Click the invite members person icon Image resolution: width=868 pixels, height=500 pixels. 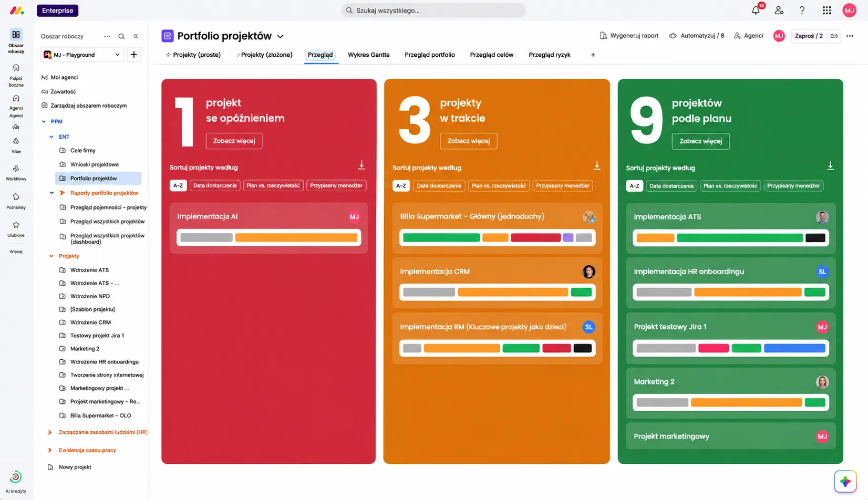click(x=779, y=10)
